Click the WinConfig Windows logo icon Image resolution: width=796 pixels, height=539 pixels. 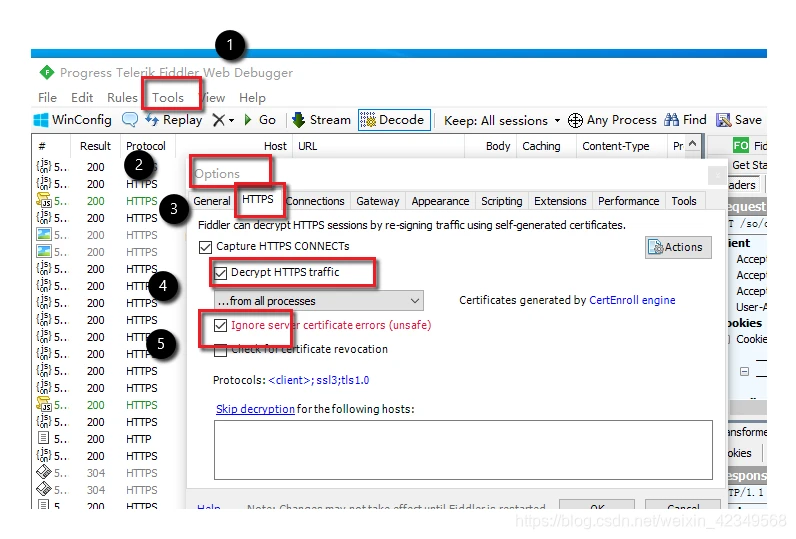[41, 120]
